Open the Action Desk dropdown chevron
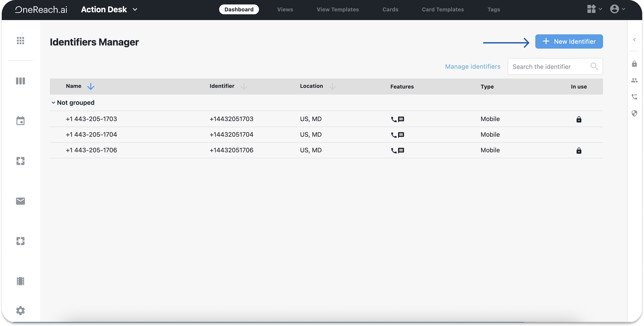 pos(135,10)
